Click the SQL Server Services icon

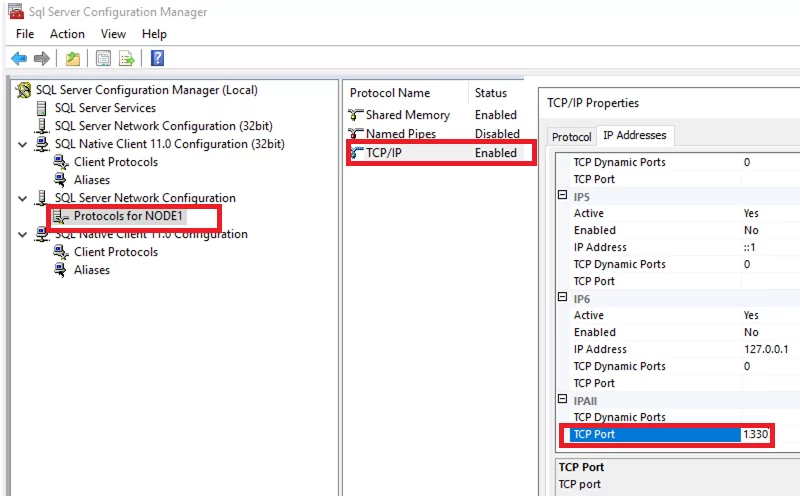(42, 108)
